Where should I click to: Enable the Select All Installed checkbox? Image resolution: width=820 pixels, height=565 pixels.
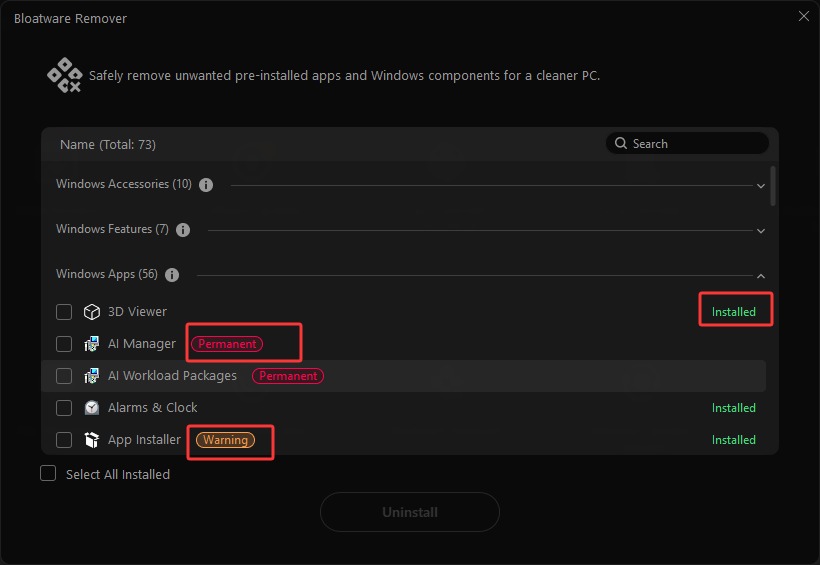click(x=48, y=473)
